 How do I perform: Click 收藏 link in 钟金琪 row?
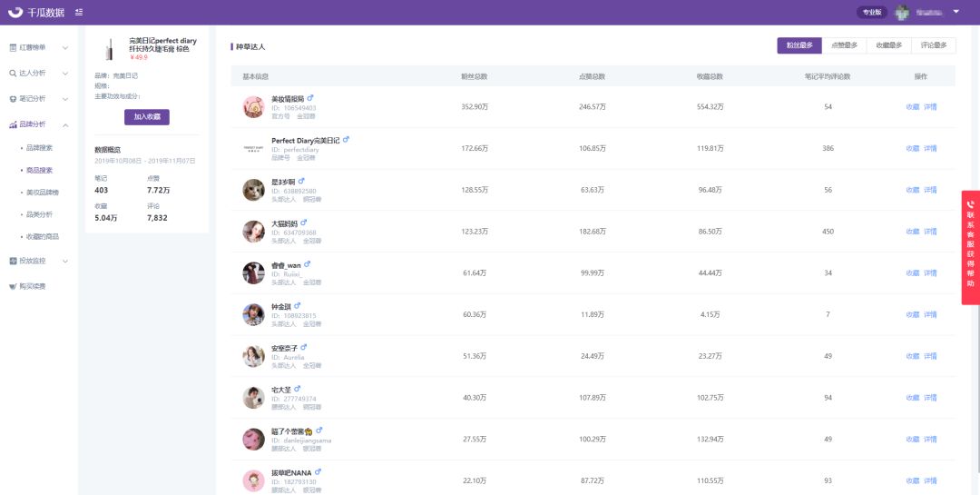[x=913, y=315]
